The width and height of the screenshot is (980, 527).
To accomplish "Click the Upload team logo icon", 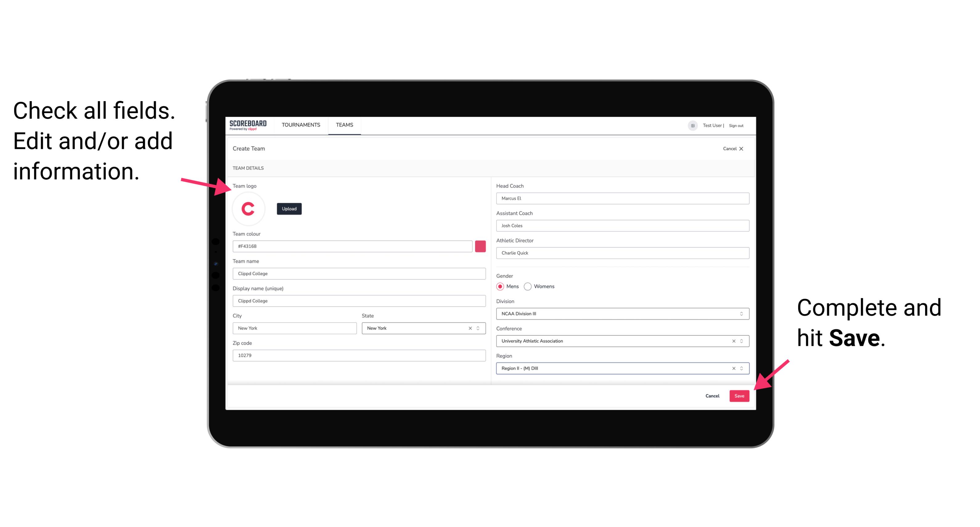I will click(289, 208).
